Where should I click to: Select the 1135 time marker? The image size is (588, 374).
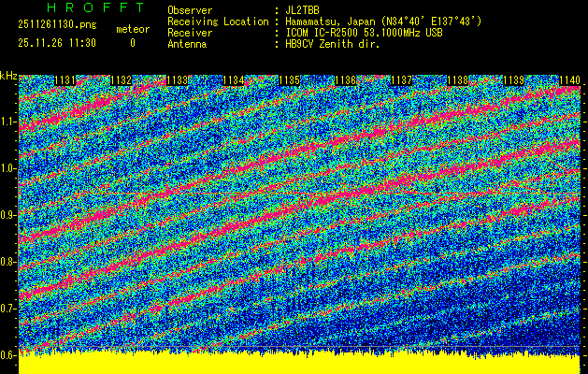click(290, 80)
